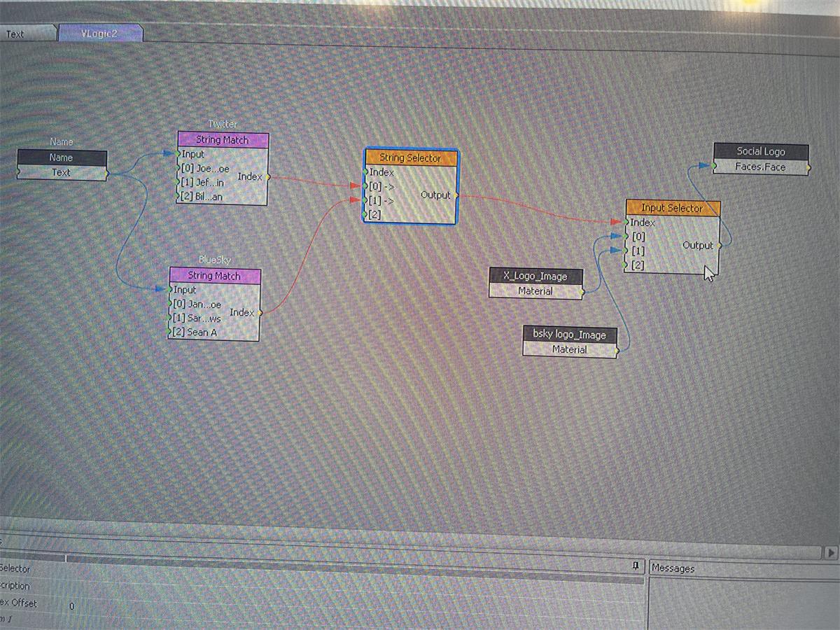Click the Text output pin on Name node
The height and width of the screenshot is (630, 840).
(106, 172)
